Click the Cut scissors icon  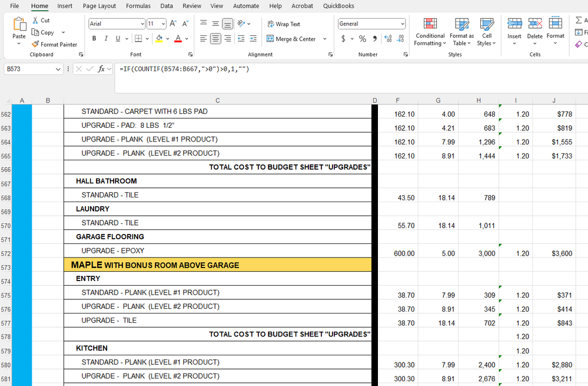click(35, 20)
